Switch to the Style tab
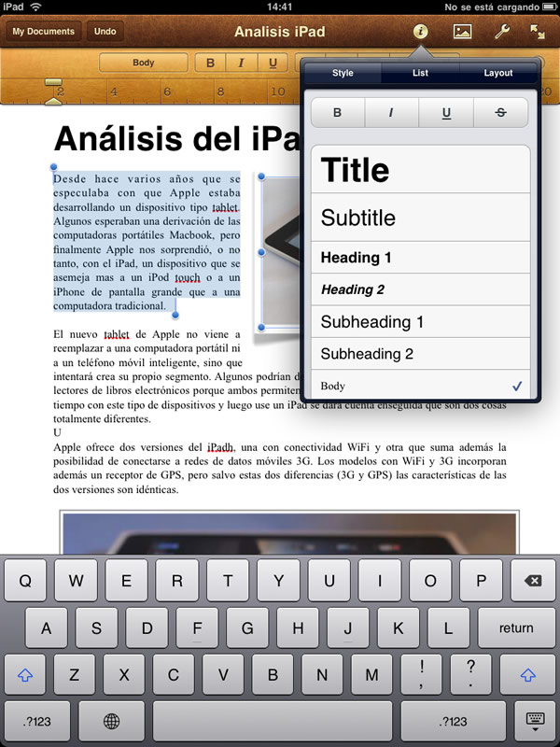 click(x=343, y=73)
